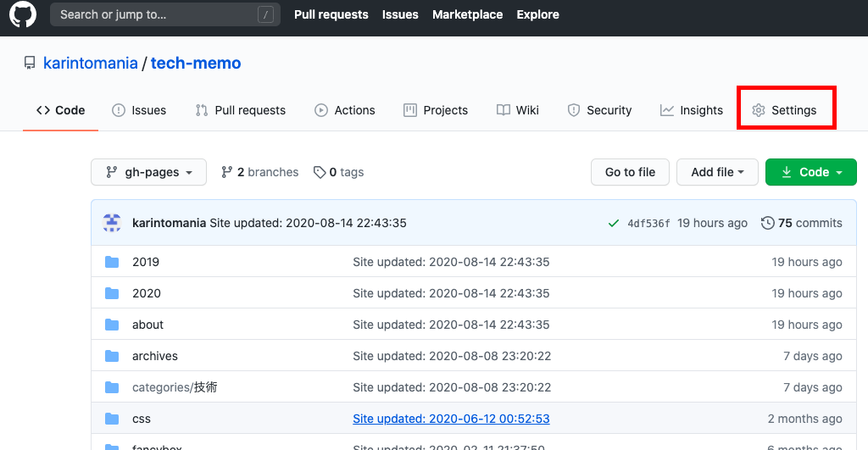This screenshot has height=450, width=868.
Task: Open the repository Settings tab
Action: pyautogui.click(x=784, y=110)
